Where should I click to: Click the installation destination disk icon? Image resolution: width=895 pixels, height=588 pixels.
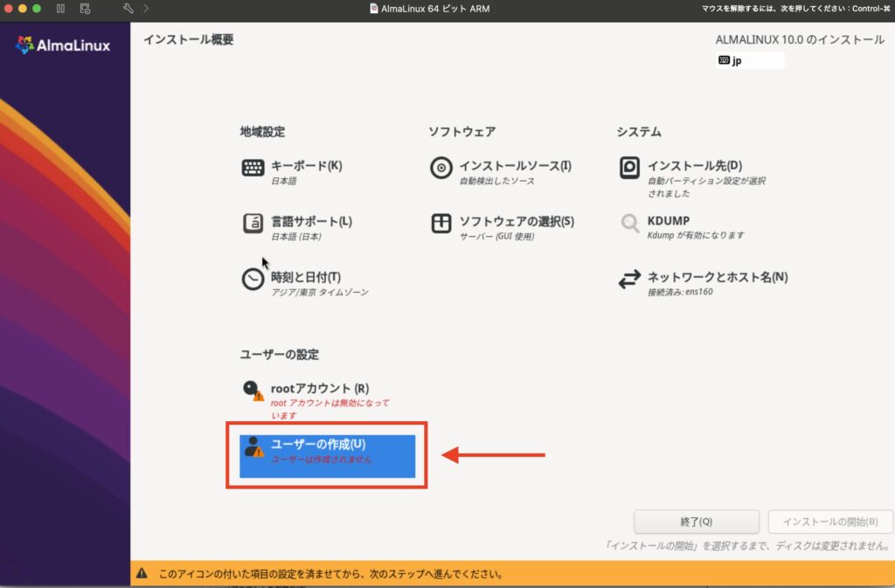(629, 168)
